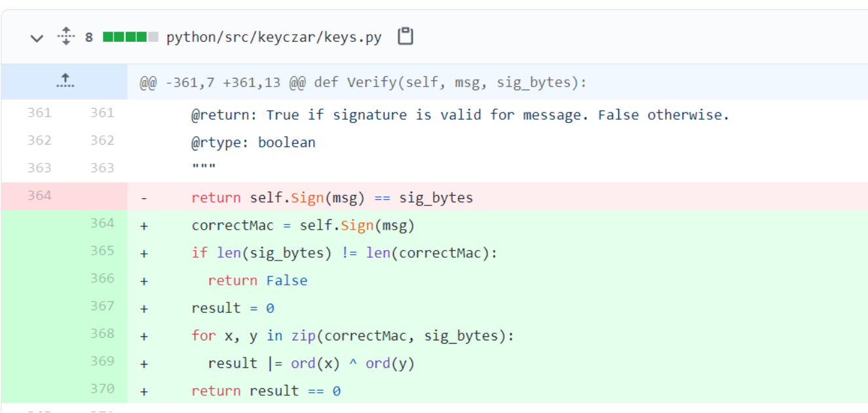Click added line number 370

tap(102, 388)
